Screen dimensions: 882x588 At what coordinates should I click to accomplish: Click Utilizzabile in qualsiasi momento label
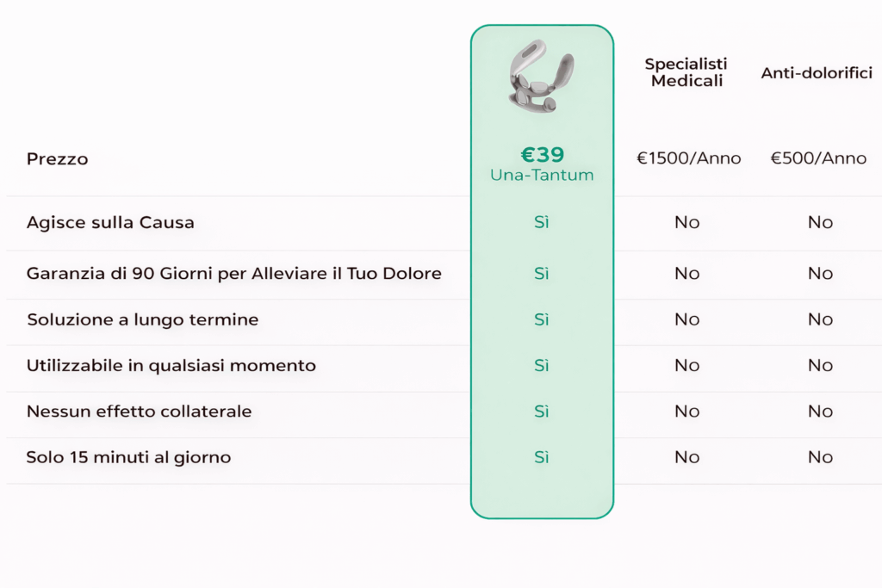point(171,366)
